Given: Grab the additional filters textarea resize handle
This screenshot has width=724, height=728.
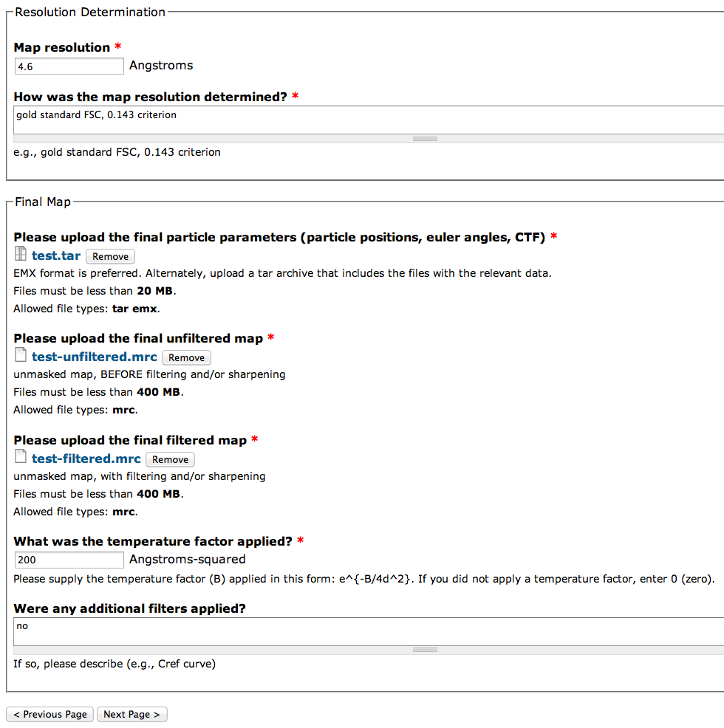Looking at the screenshot, I should coord(425,650).
